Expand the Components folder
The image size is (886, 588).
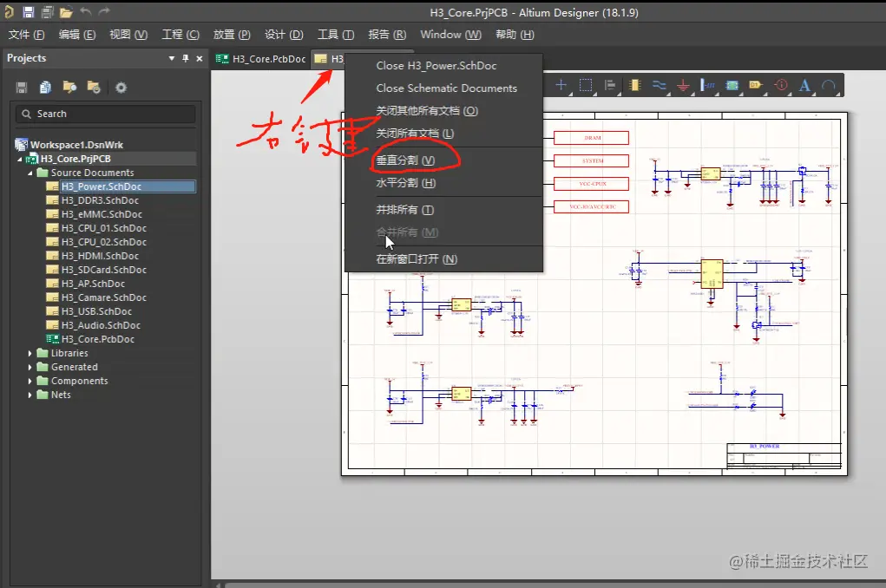[x=30, y=381]
